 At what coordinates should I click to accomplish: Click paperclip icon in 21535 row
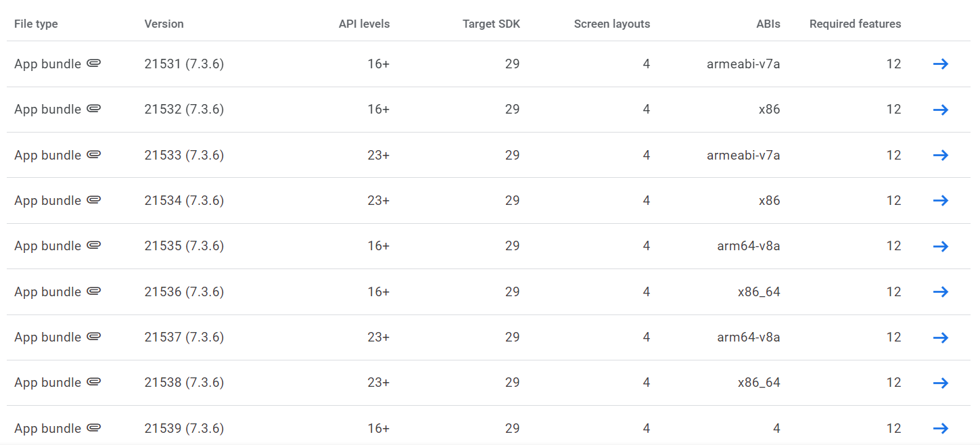coord(94,245)
